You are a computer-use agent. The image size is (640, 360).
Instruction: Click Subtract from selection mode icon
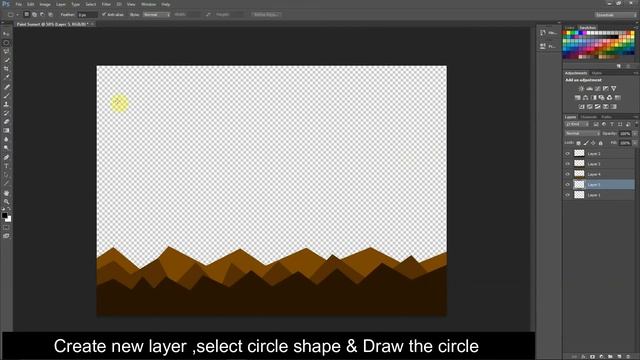42,15
